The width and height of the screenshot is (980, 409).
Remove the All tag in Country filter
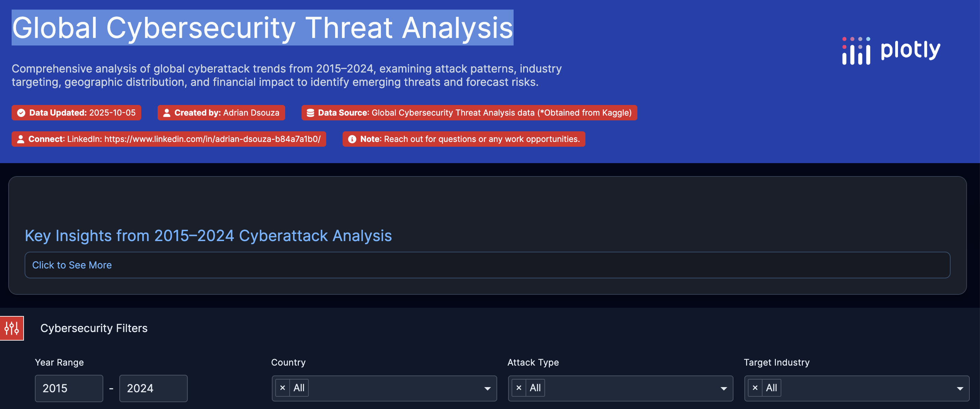coord(282,388)
